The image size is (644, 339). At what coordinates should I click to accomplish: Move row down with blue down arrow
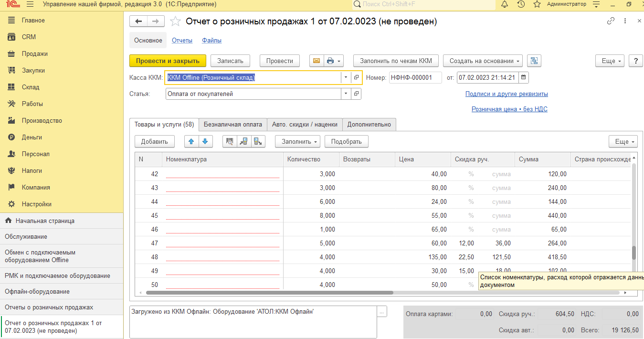205,141
